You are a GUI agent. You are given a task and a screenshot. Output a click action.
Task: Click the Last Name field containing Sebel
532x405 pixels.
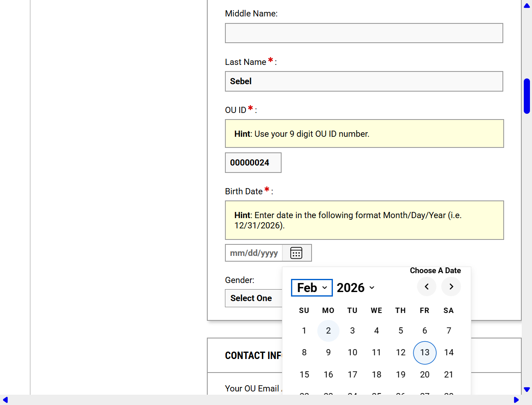tap(364, 81)
